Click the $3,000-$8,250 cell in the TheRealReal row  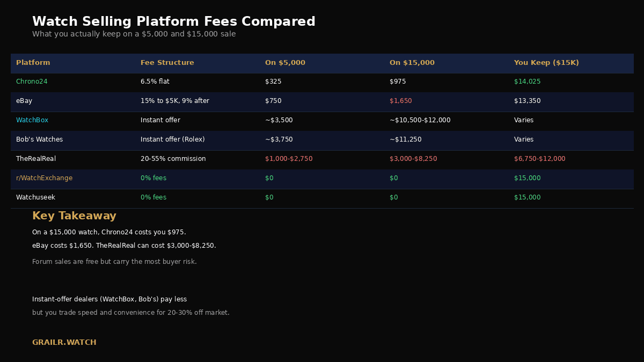(x=413, y=159)
